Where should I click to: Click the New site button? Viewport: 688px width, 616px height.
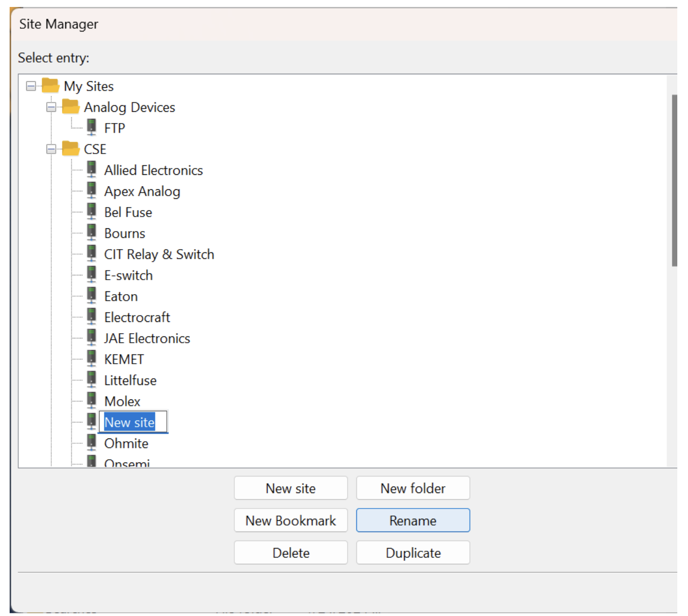pyautogui.click(x=291, y=488)
